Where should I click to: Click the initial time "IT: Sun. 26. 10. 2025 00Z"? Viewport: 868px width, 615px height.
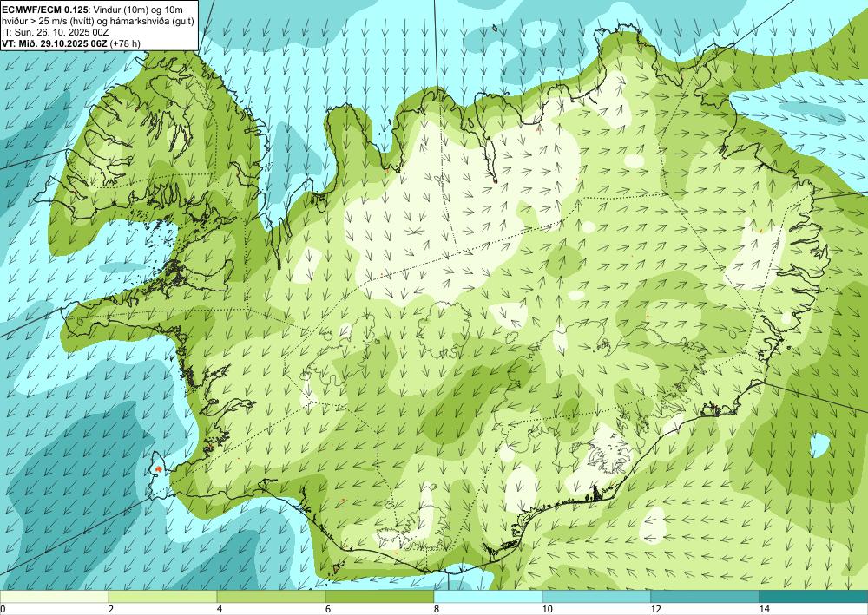pyautogui.click(x=56, y=32)
